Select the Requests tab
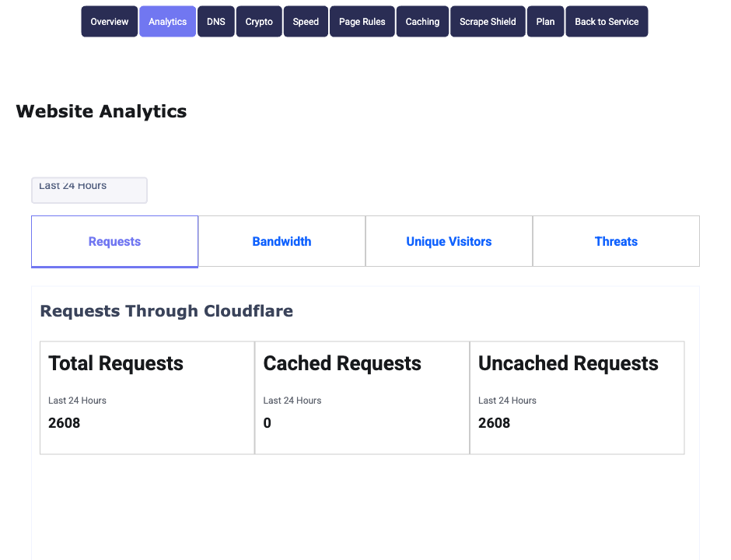The height and width of the screenshot is (560, 731). click(x=114, y=242)
